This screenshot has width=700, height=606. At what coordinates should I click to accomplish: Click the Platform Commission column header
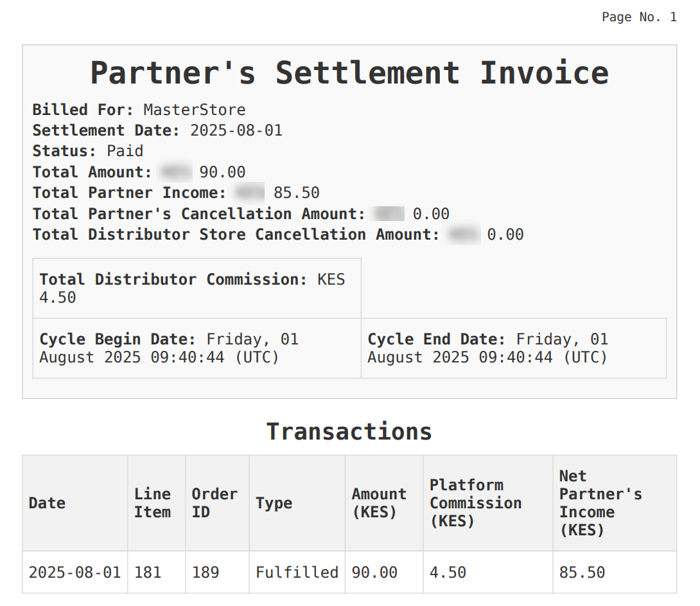(x=475, y=503)
